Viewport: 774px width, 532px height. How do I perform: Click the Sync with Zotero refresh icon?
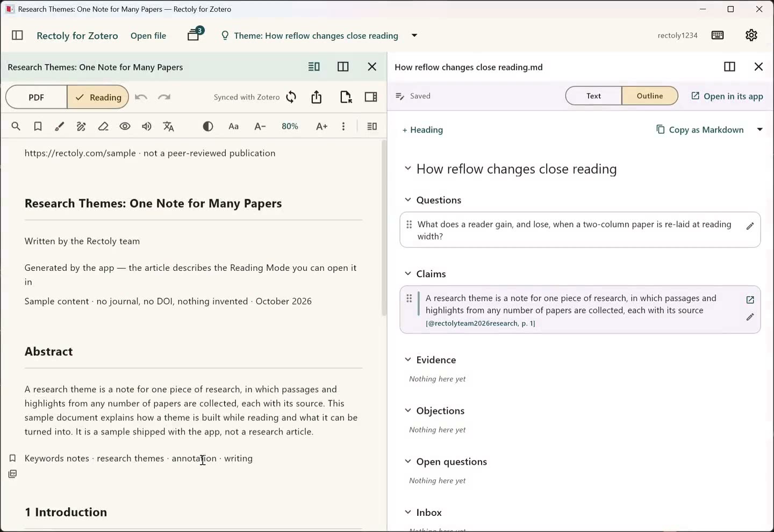click(x=291, y=97)
